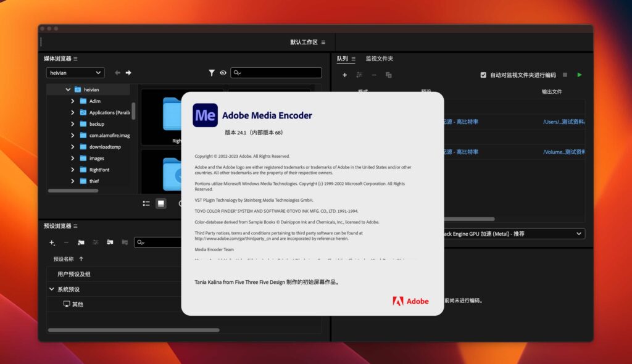
Task: Open the filter icon in Media Browser
Action: coord(212,73)
